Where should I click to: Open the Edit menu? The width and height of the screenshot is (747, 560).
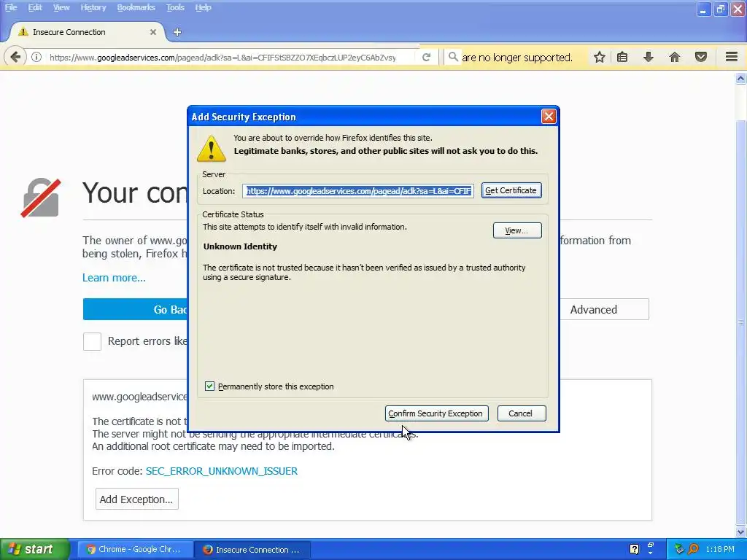[35, 7]
